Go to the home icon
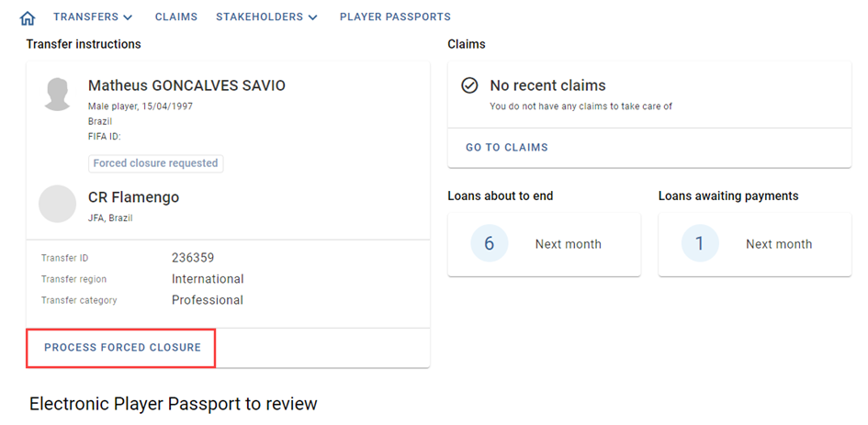 click(28, 17)
